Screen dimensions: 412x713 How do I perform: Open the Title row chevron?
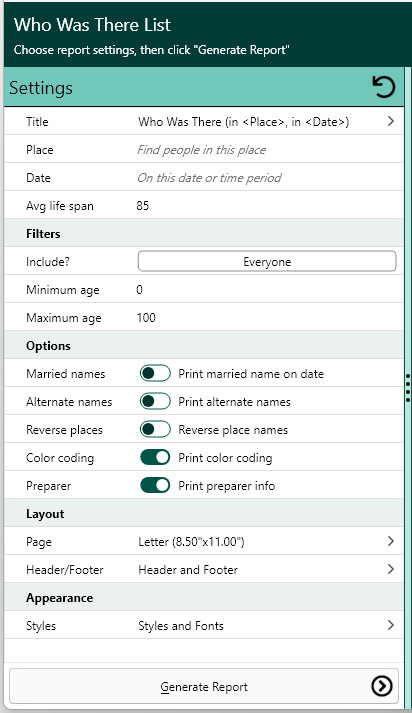coord(391,121)
